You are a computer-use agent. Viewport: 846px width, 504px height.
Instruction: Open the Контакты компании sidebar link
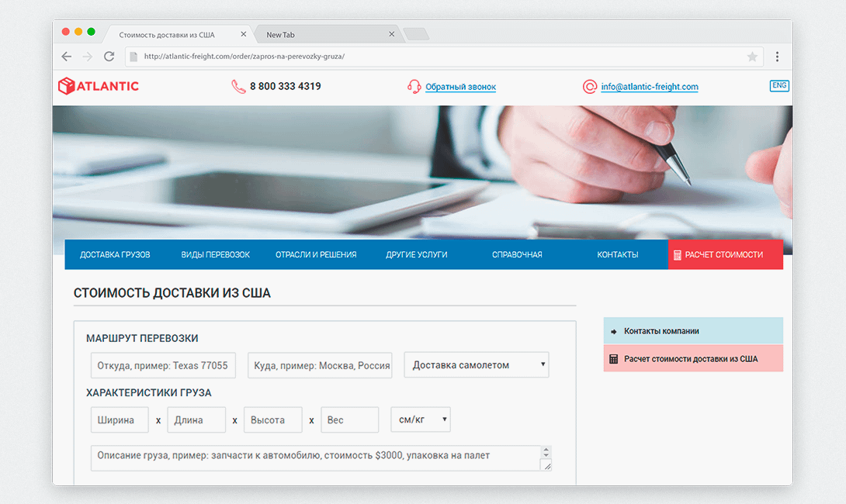(x=693, y=331)
